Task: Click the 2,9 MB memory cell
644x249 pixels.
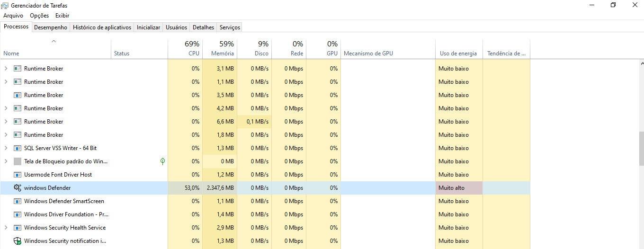Action: (x=220, y=228)
